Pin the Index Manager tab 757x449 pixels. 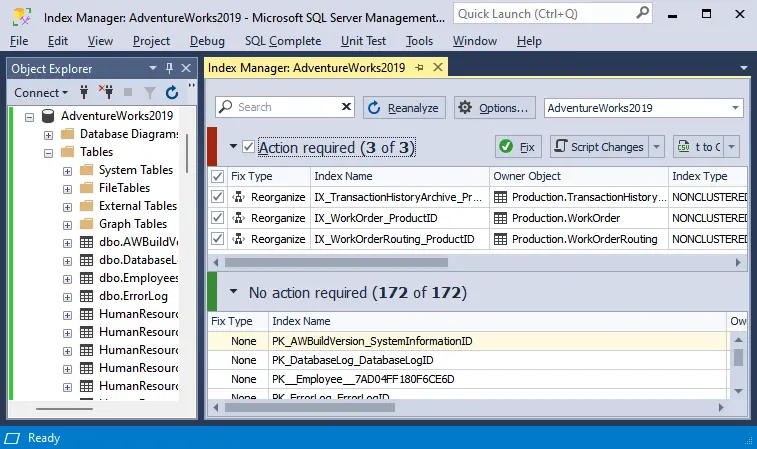[x=420, y=68]
